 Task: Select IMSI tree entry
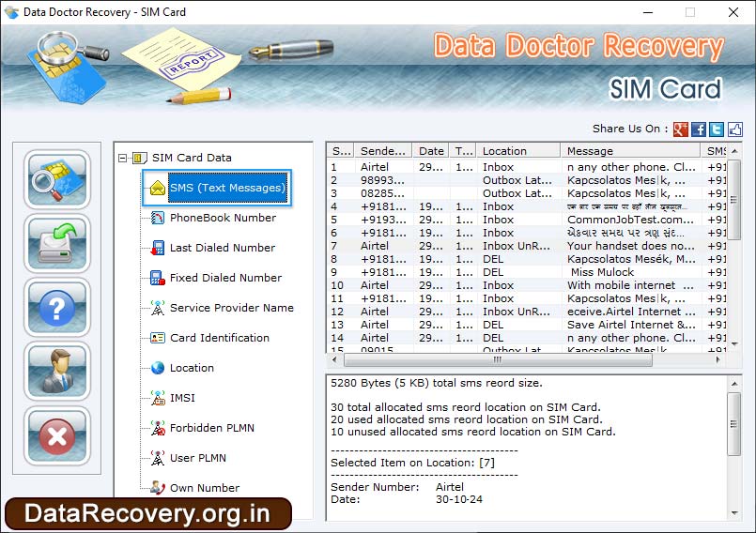point(182,398)
